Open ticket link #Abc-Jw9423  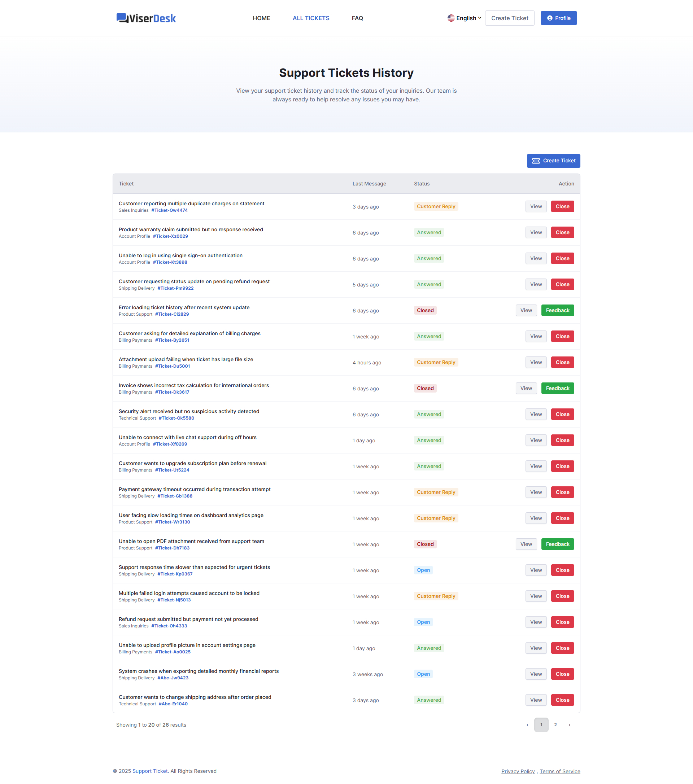[173, 678]
